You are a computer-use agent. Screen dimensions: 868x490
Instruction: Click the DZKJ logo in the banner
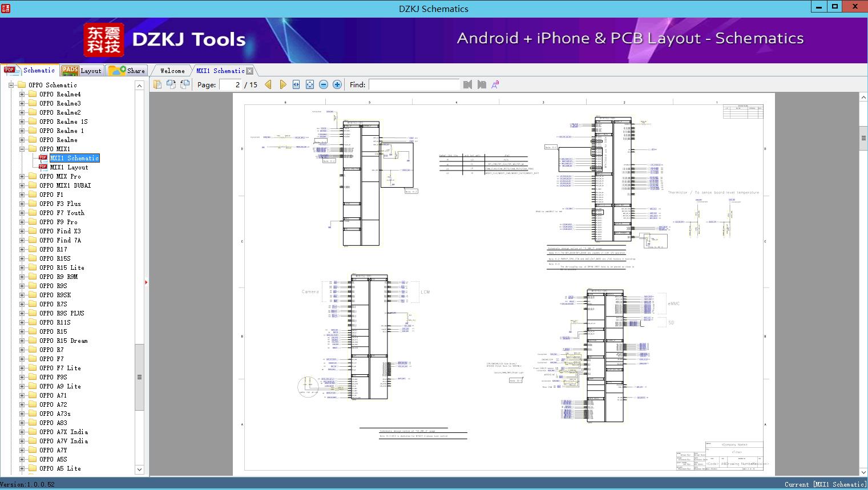point(104,40)
